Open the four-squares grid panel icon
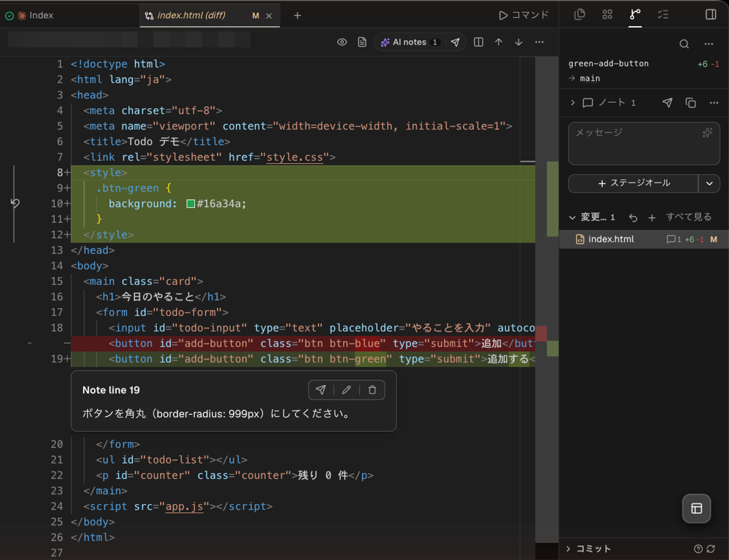Screen dimensions: 729x560 coord(607,15)
